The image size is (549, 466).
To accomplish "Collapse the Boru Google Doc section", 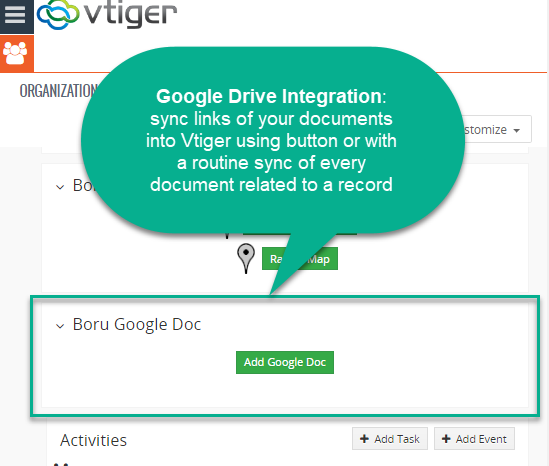I will point(60,326).
